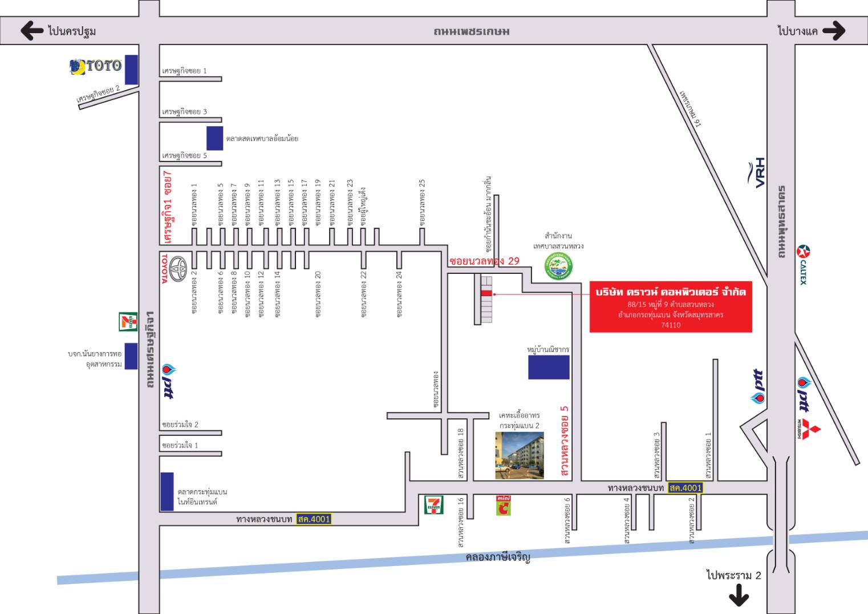Select the 7-Eleven logo beside ถนนเศรษฐกิจ
This screenshot has height=614, width=868.
128,322
